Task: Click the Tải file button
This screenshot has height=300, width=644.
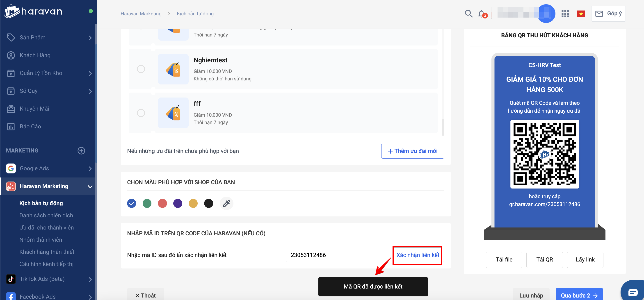Action: click(x=504, y=260)
